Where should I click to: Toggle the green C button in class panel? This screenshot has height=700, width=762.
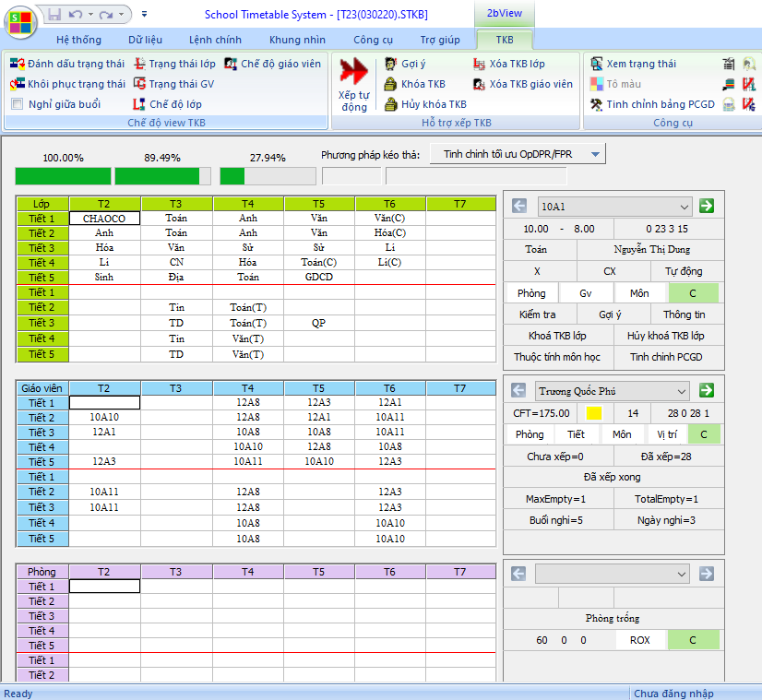pyautogui.click(x=693, y=293)
